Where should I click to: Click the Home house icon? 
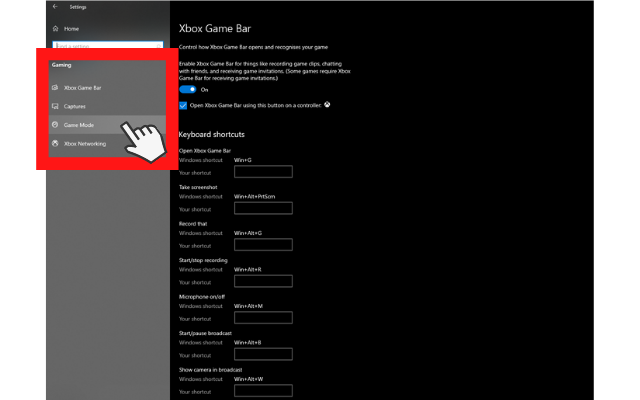(56, 29)
